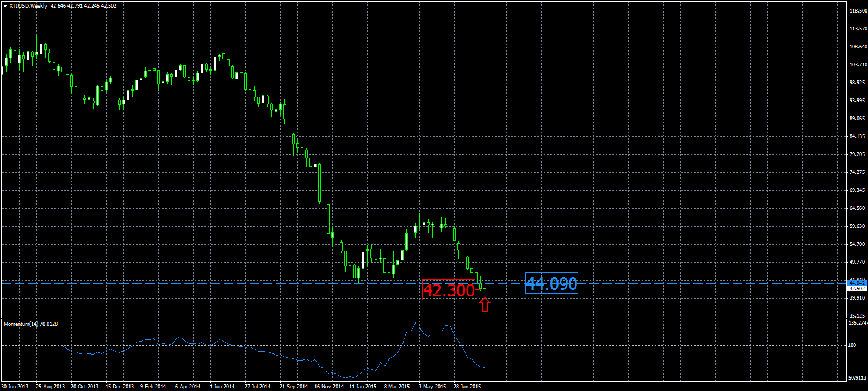This screenshot has width=868, height=391.
Task: Click the 35.125 price scale label
Action: [858, 315]
